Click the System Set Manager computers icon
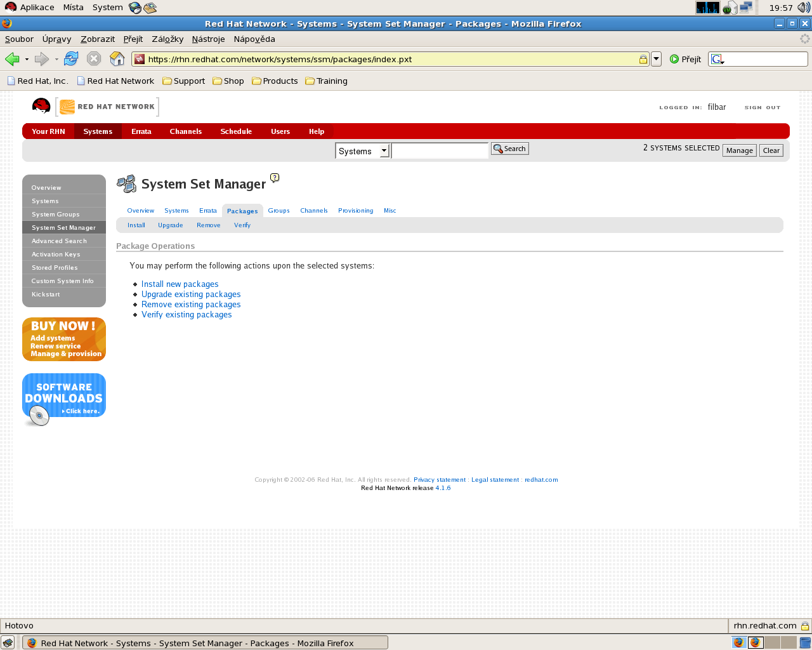 [127, 183]
